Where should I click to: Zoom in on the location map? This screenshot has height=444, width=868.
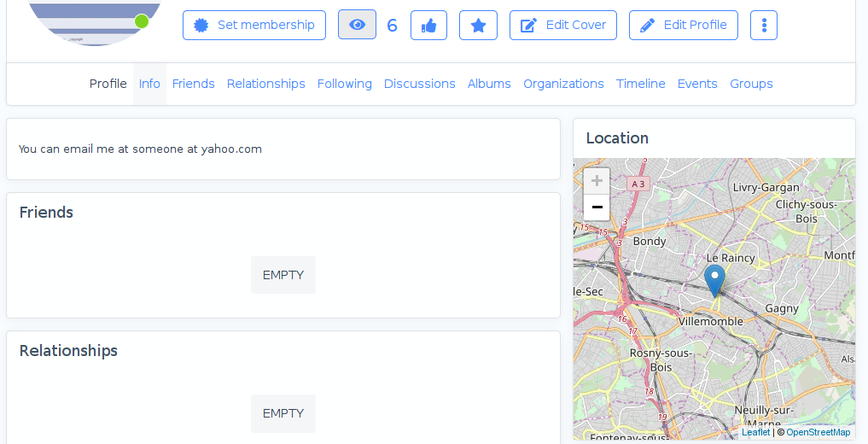coord(597,181)
